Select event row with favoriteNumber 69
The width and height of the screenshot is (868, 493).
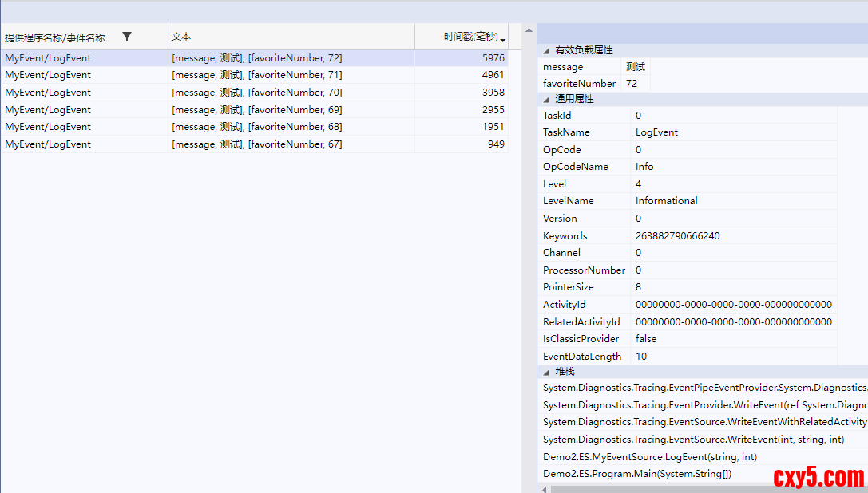tap(254, 109)
